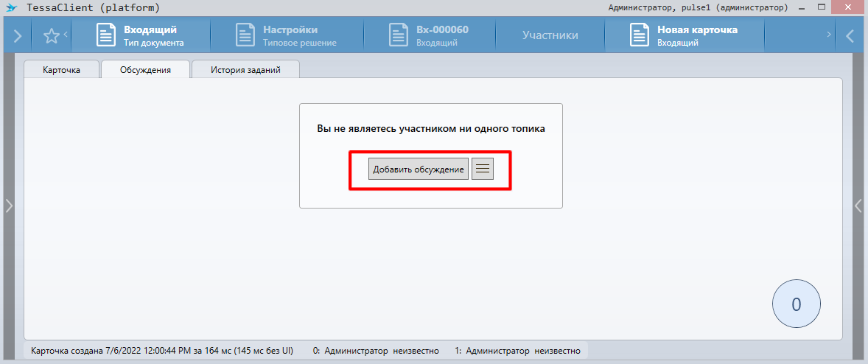Switch to the Участники tab
The width and height of the screenshot is (868, 364).
point(550,35)
